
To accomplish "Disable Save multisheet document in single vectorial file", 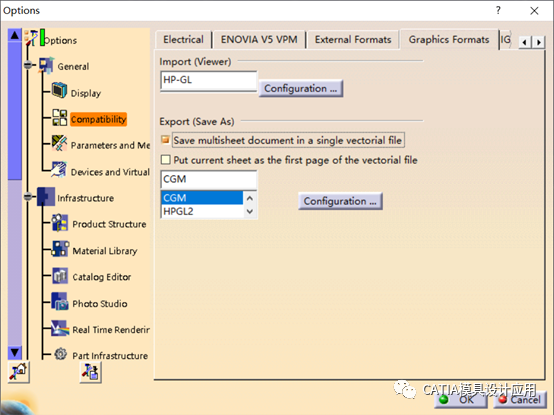I will pyautogui.click(x=165, y=140).
